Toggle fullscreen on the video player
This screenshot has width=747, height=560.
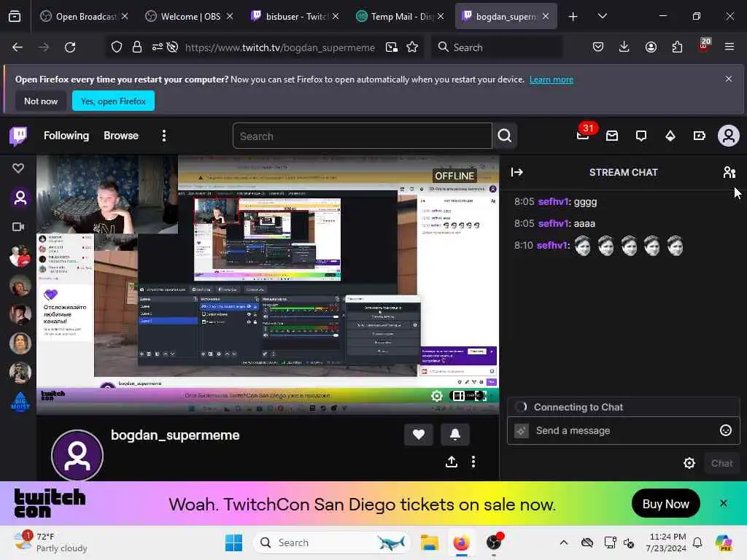click(x=480, y=396)
